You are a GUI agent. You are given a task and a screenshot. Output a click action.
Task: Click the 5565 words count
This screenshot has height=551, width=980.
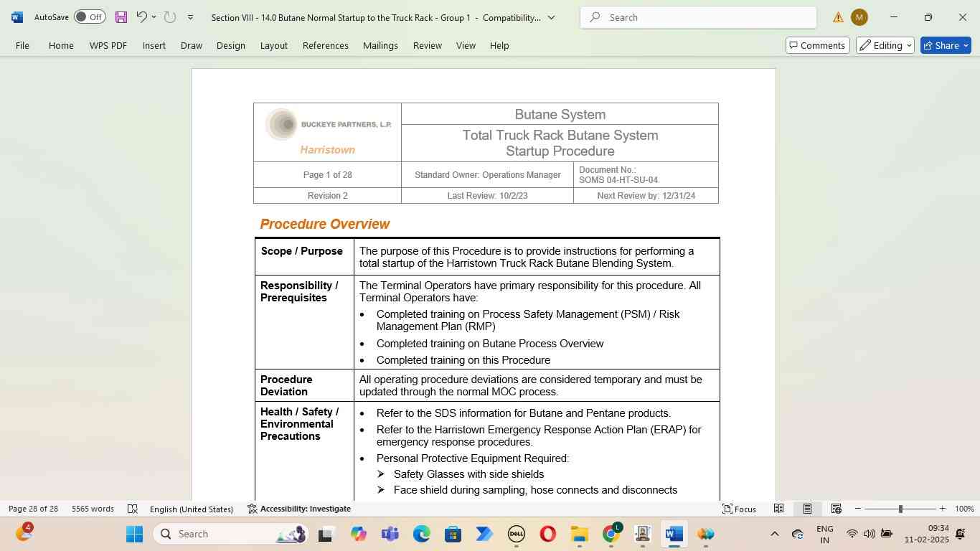[93, 509]
